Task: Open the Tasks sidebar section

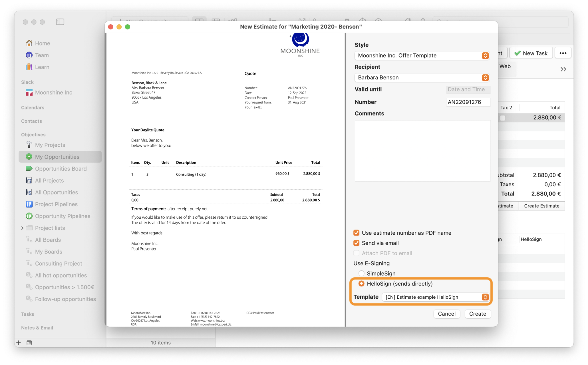Action: pos(27,314)
